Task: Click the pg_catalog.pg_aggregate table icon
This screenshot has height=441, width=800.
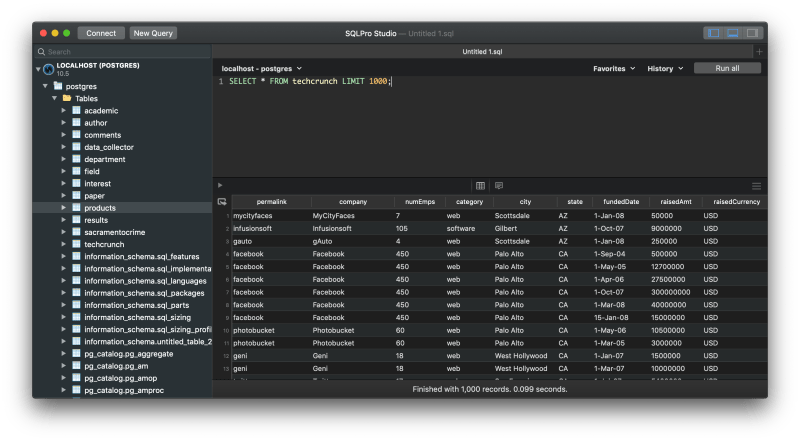Action: coord(77,353)
